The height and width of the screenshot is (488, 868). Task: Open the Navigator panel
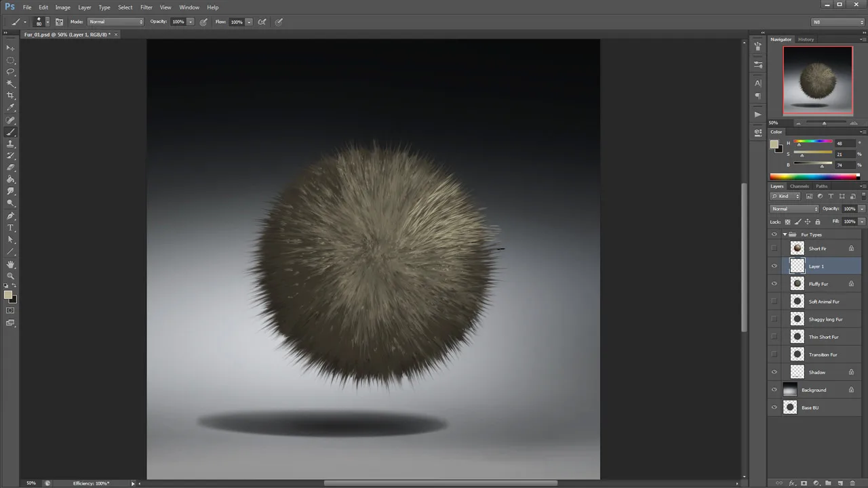click(x=781, y=39)
